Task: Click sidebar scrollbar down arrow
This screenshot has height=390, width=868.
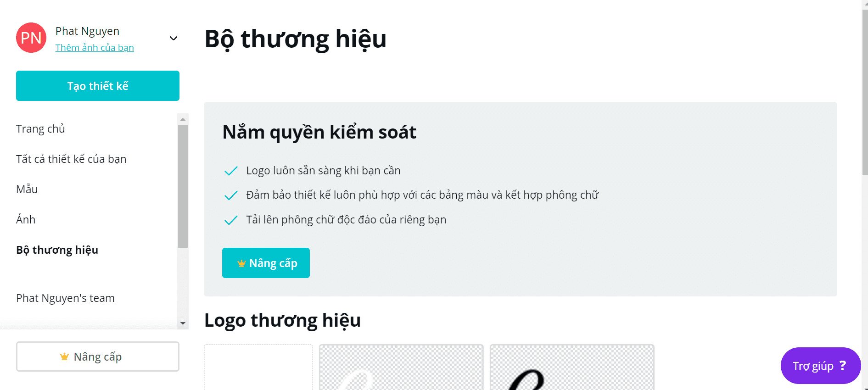Action: pos(183,323)
